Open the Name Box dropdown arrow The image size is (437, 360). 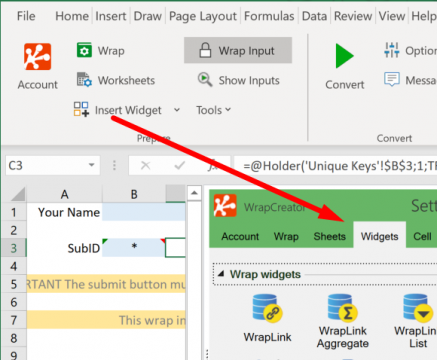(x=91, y=165)
